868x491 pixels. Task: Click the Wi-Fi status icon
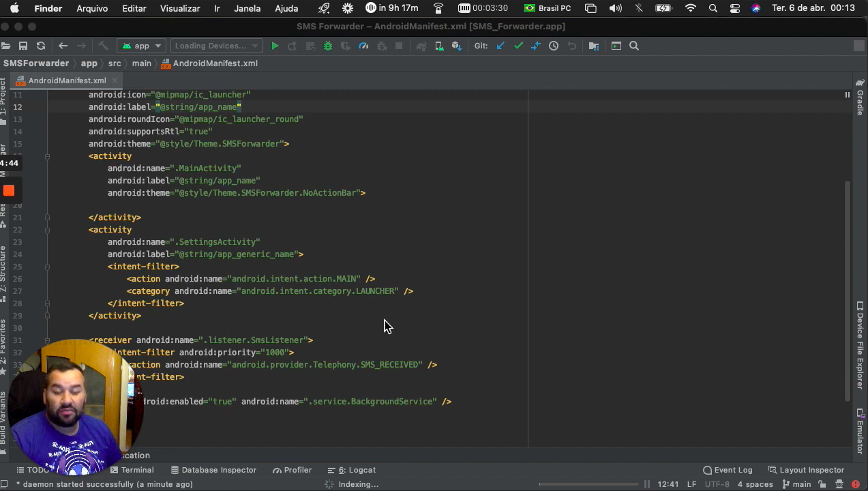click(691, 8)
